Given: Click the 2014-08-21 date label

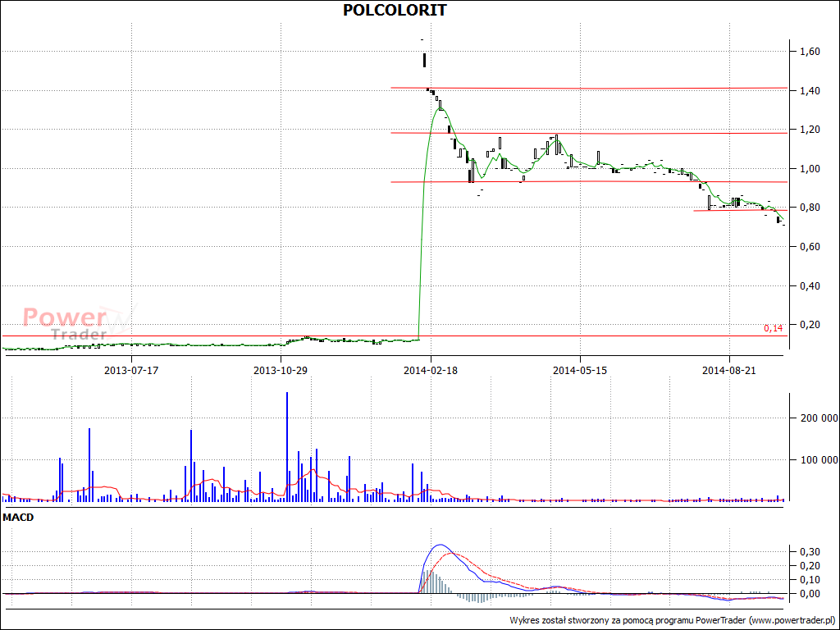Looking at the screenshot, I should pyautogui.click(x=729, y=370).
